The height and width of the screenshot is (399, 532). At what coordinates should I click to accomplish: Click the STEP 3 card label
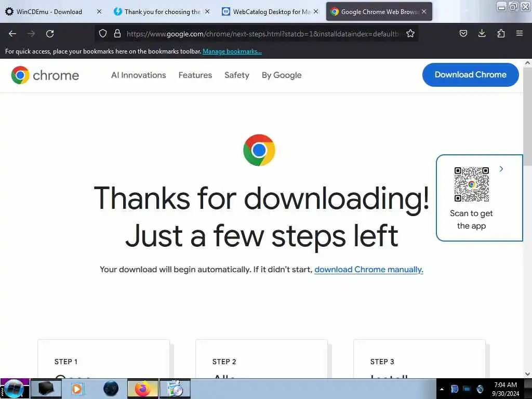click(382, 362)
